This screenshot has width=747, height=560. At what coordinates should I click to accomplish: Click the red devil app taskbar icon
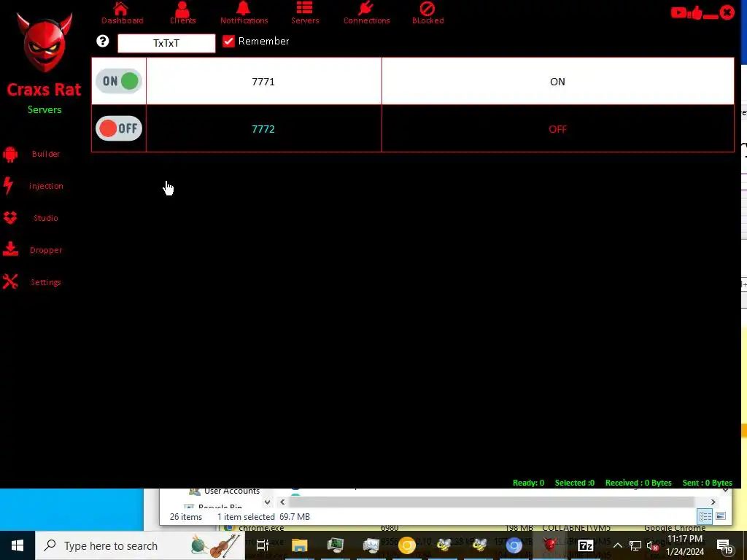[x=550, y=545]
